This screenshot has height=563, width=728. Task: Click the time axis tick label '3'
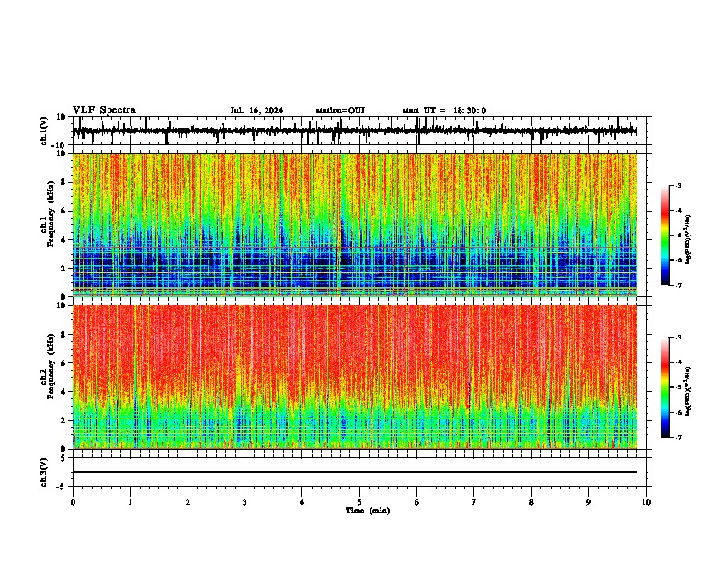pos(245,502)
